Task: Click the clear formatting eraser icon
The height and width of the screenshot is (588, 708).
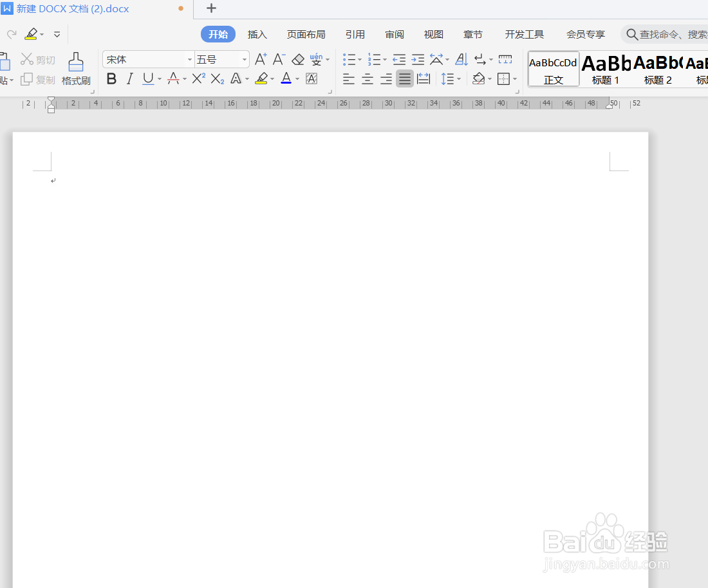Action: click(298, 59)
